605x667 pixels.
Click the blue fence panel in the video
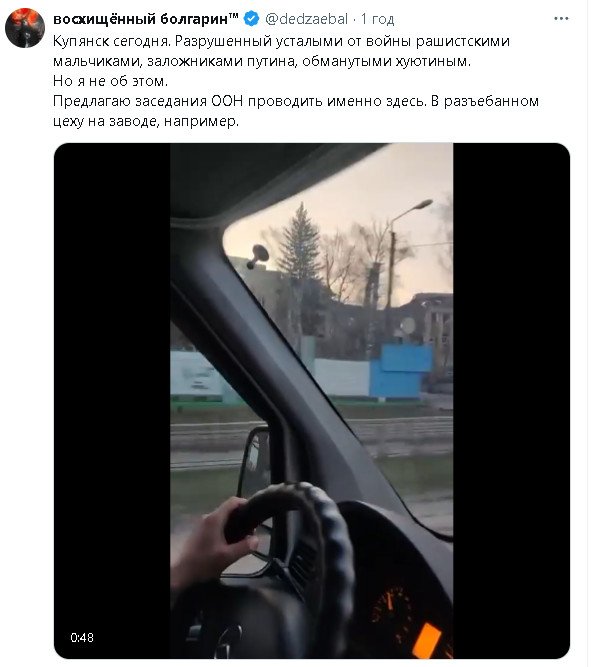[401, 371]
